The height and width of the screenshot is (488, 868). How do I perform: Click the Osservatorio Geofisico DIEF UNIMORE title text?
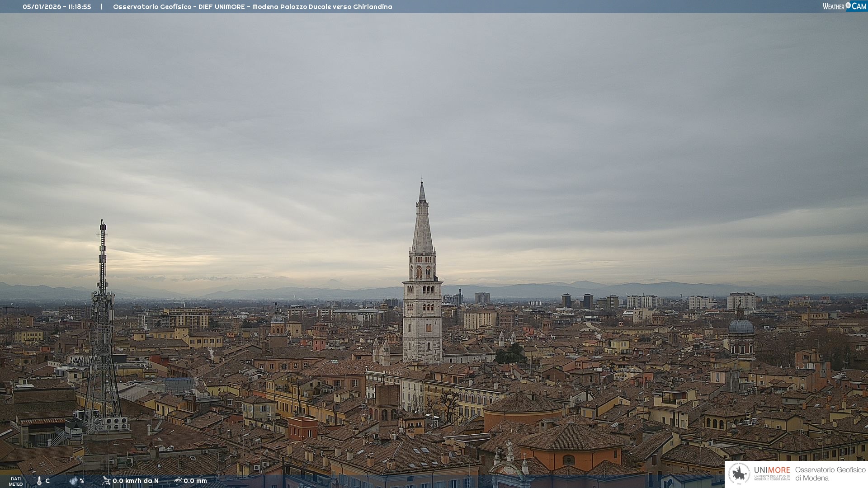[252, 7]
